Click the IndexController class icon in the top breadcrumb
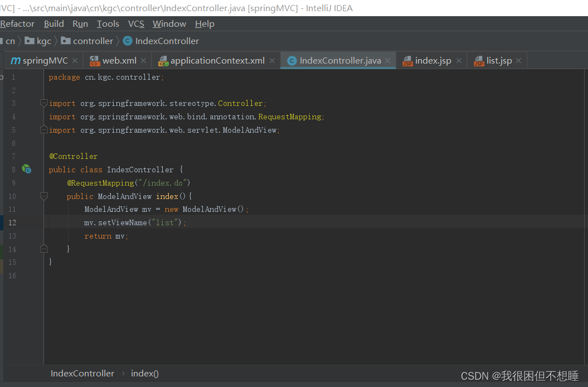This screenshot has height=387, width=588. [127, 41]
